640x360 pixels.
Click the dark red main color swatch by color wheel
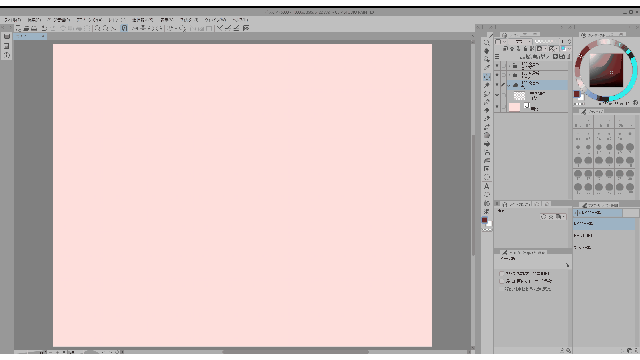[x=577, y=94]
